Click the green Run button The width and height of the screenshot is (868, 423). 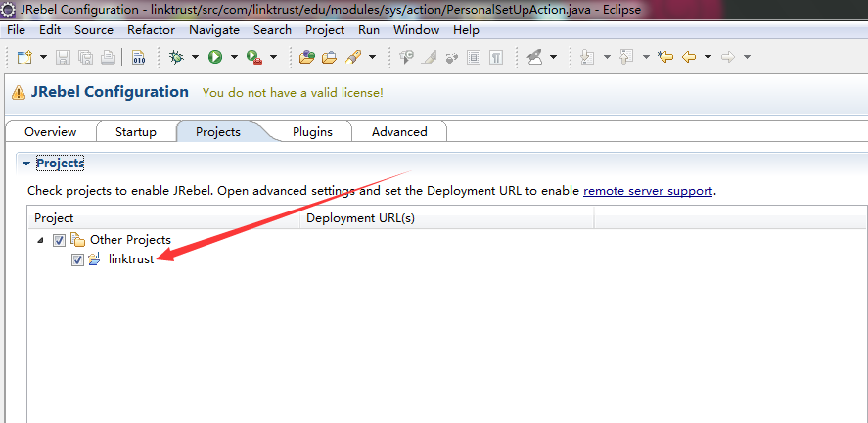[x=215, y=57]
